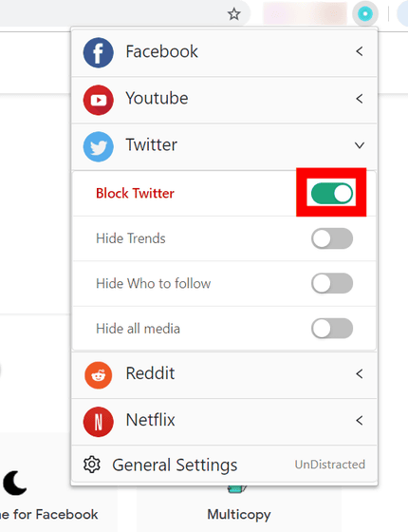This screenshot has height=532, width=408.
Task: Click the blue Twitter bird icon
Action: (99, 146)
